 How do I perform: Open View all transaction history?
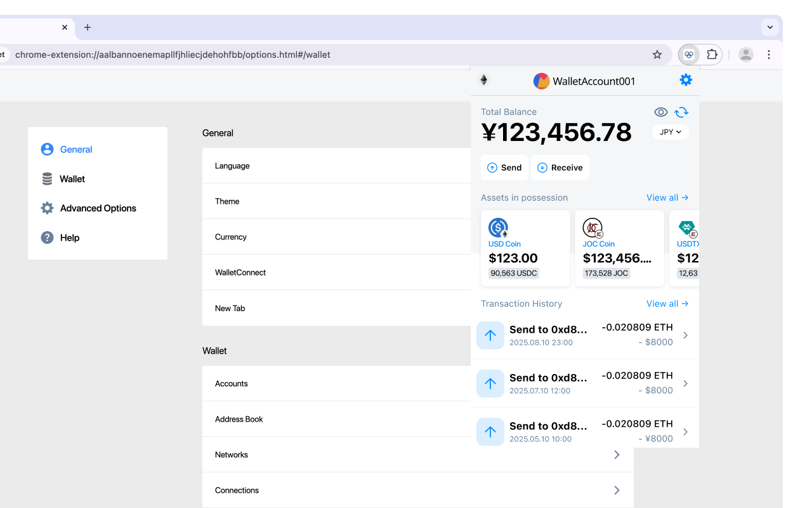coord(667,304)
